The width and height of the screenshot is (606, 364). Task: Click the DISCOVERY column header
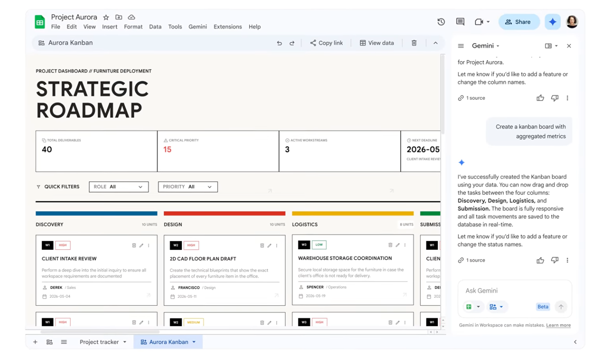point(49,224)
